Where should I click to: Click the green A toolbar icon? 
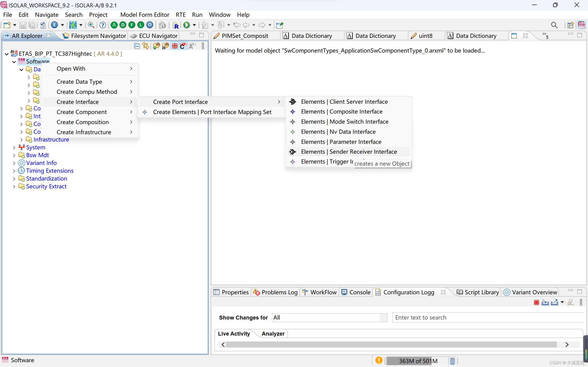[114, 25]
